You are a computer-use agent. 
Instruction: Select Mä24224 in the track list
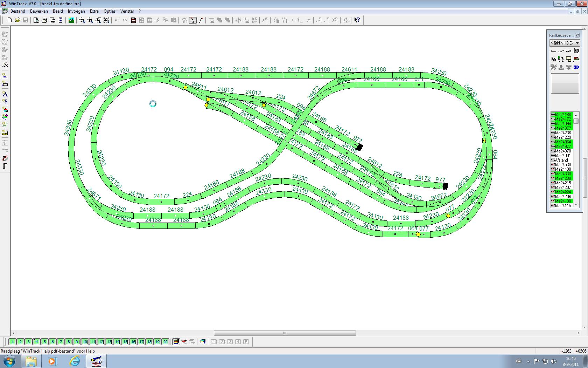click(x=562, y=192)
